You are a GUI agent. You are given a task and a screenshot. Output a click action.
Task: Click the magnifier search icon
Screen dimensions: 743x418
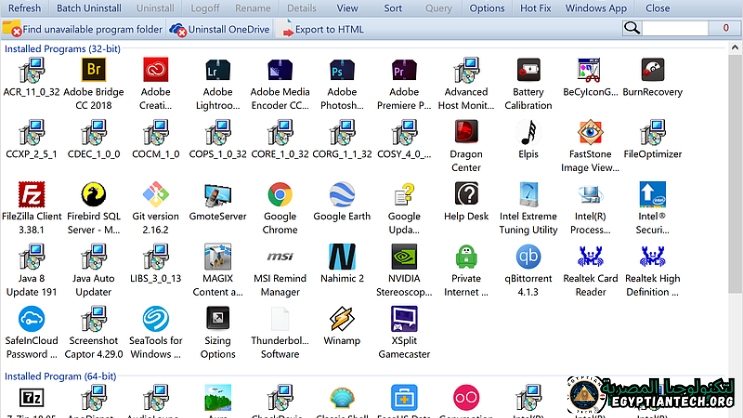[632, 28]
